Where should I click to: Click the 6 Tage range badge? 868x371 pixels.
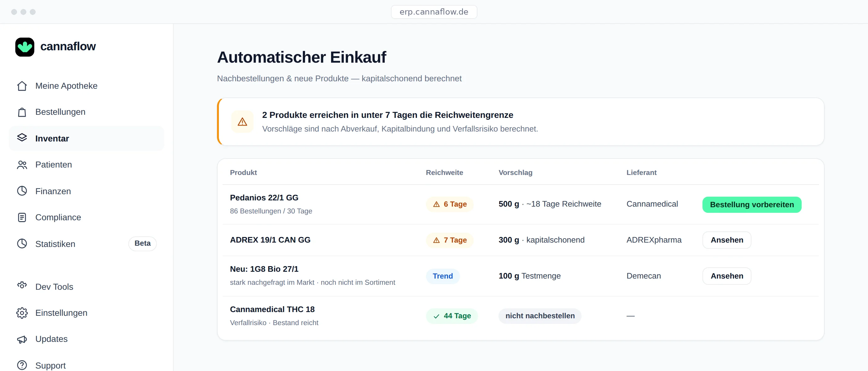point(449,204)
